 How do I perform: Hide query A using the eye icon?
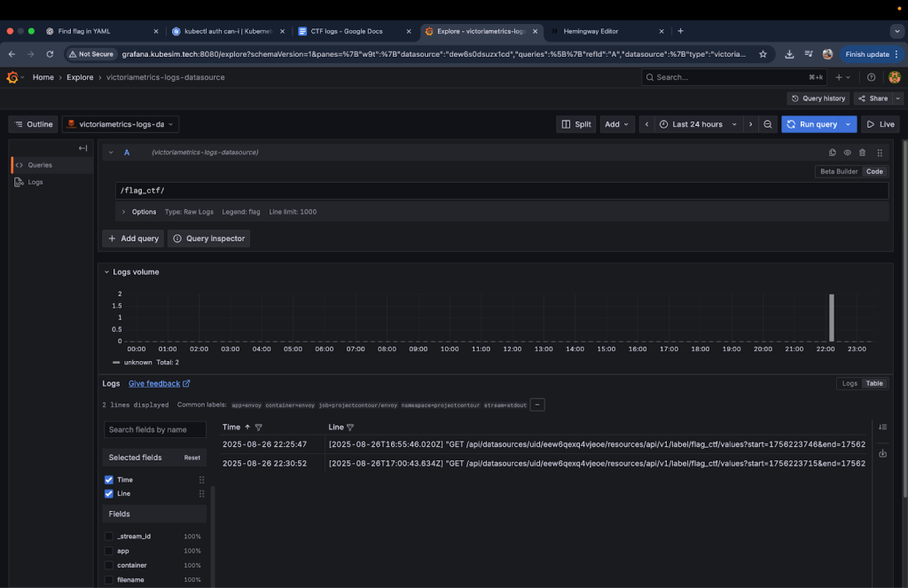[x=847, y=153]
